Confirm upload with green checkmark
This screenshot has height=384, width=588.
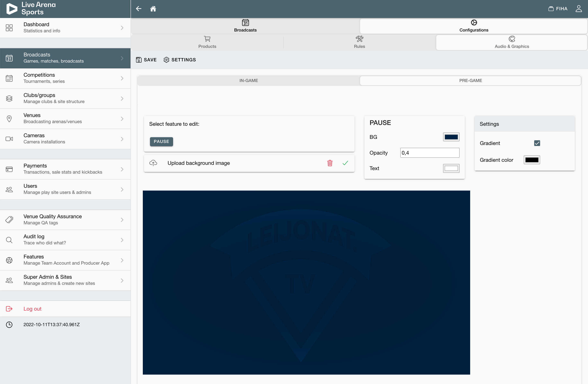coord(345,163)
